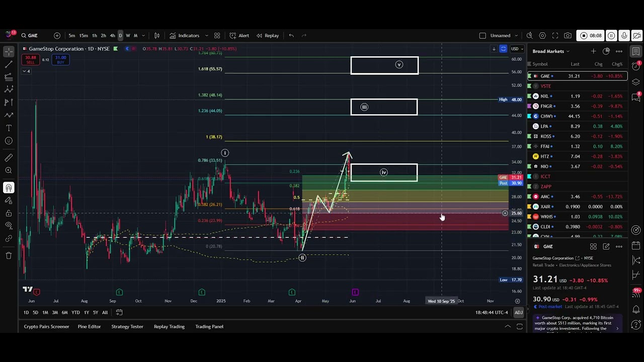Click the compare or add symbol plus icon
Viewport: 644px width, 362px height.
57,36
